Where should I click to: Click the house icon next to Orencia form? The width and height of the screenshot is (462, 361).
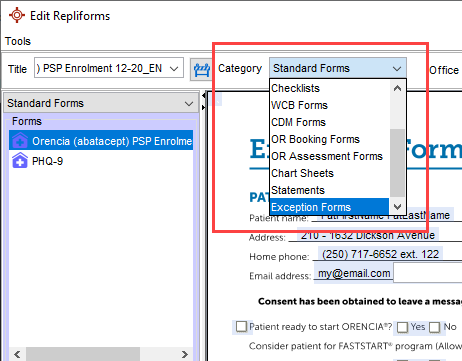[20, 140]
